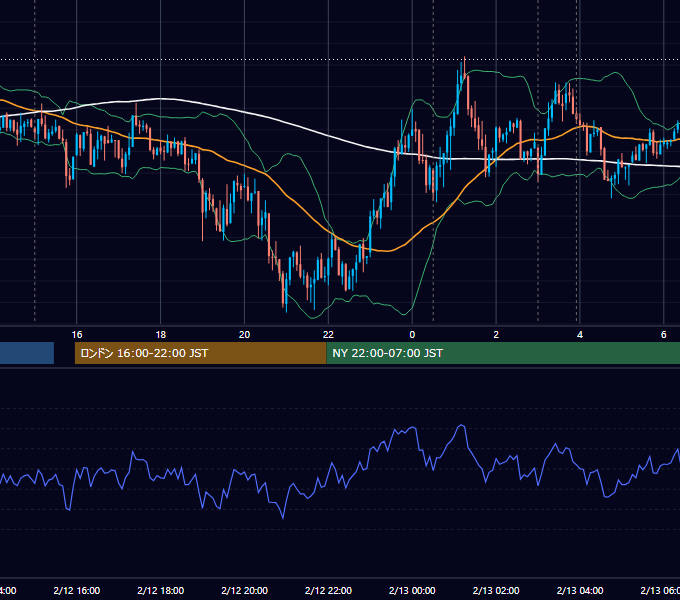Click the blue session bar before ロンドン

(x=27, y=353)
